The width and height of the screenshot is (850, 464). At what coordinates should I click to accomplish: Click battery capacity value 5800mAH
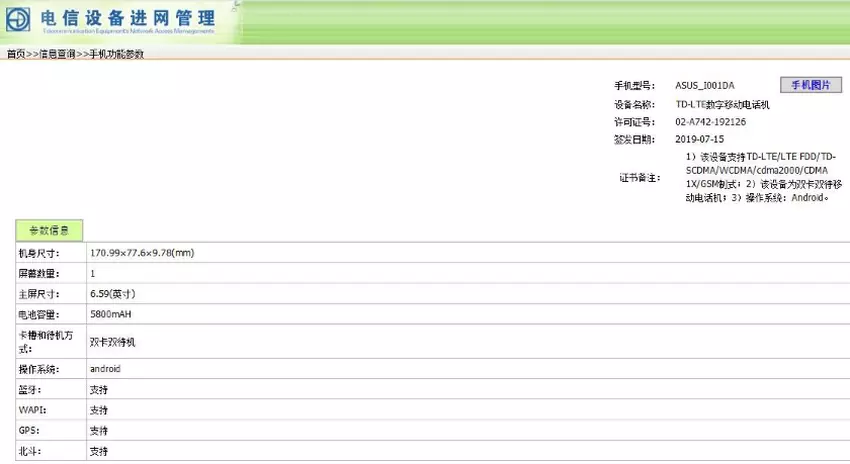110,314
